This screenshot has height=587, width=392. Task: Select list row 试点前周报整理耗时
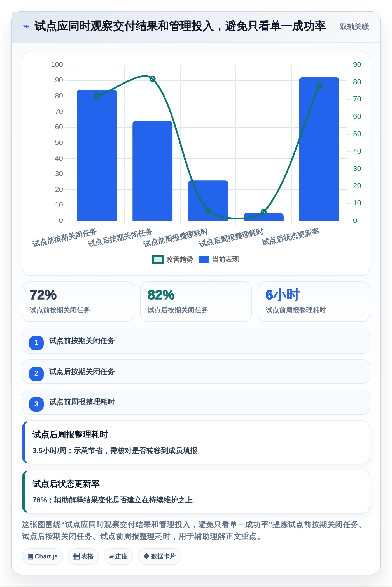[196, 402]
